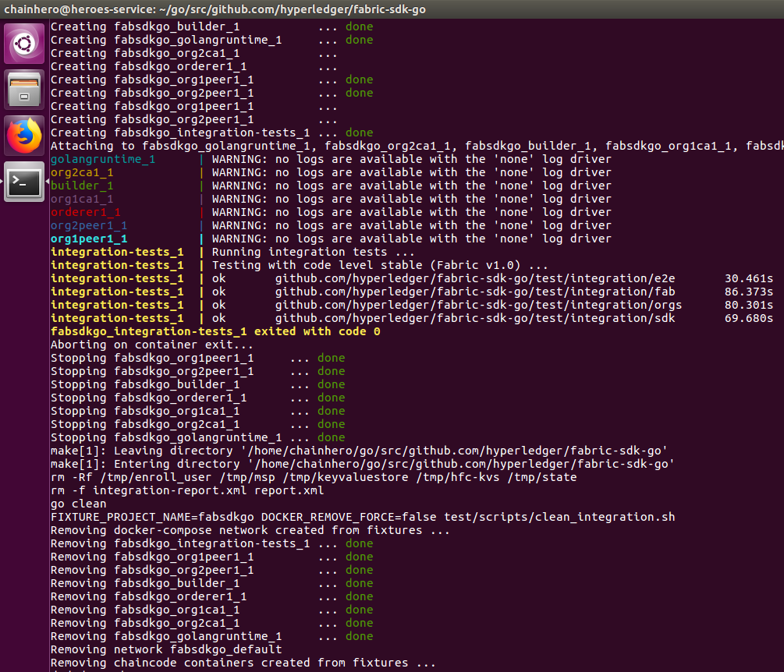
Task: Click 'Removing docker-compose network created' line
Action: [250, 530]
